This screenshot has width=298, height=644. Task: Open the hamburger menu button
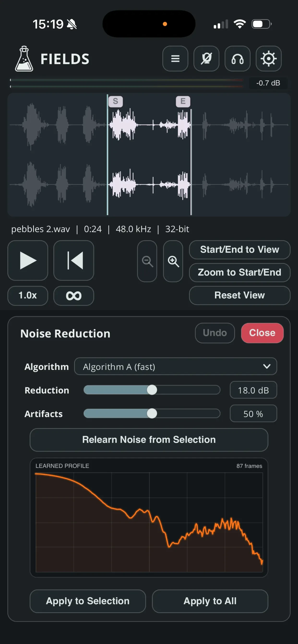(175, 58)
